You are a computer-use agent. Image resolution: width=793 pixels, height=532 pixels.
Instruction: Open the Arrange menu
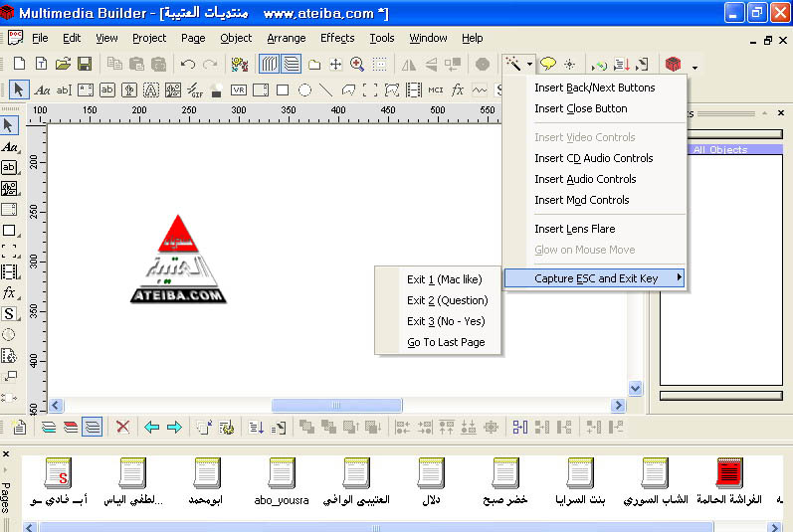pyautogui.click(x=287, y=38)
